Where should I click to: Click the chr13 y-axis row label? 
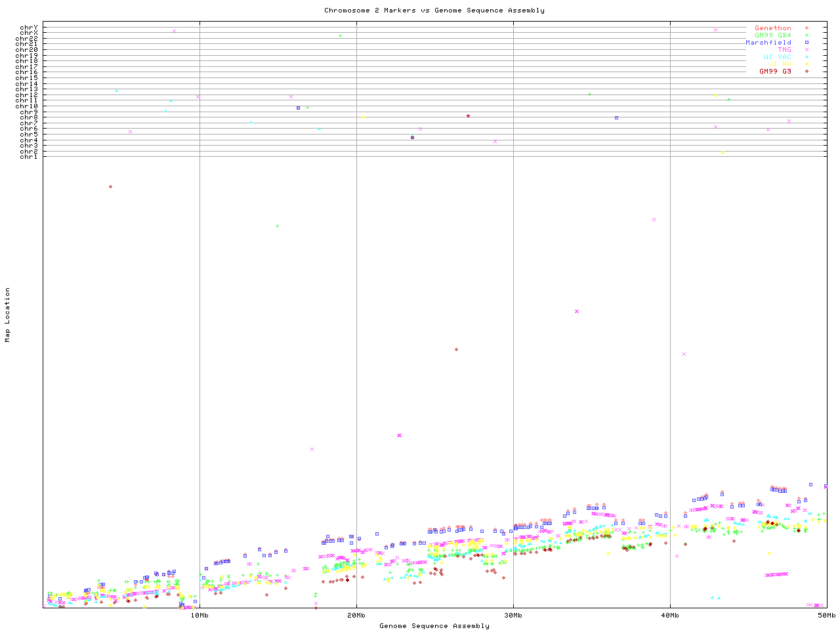pos(29,89)
